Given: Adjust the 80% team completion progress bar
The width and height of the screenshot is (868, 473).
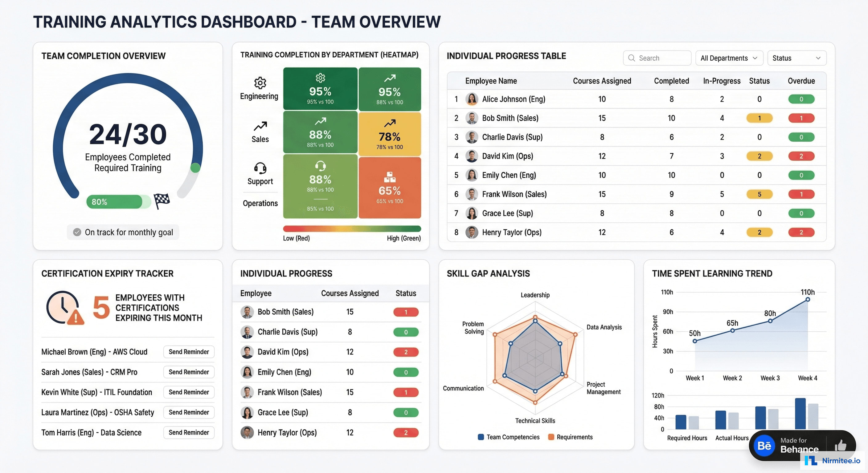Looking at the screenshot, I should click(x=118, y=202).
